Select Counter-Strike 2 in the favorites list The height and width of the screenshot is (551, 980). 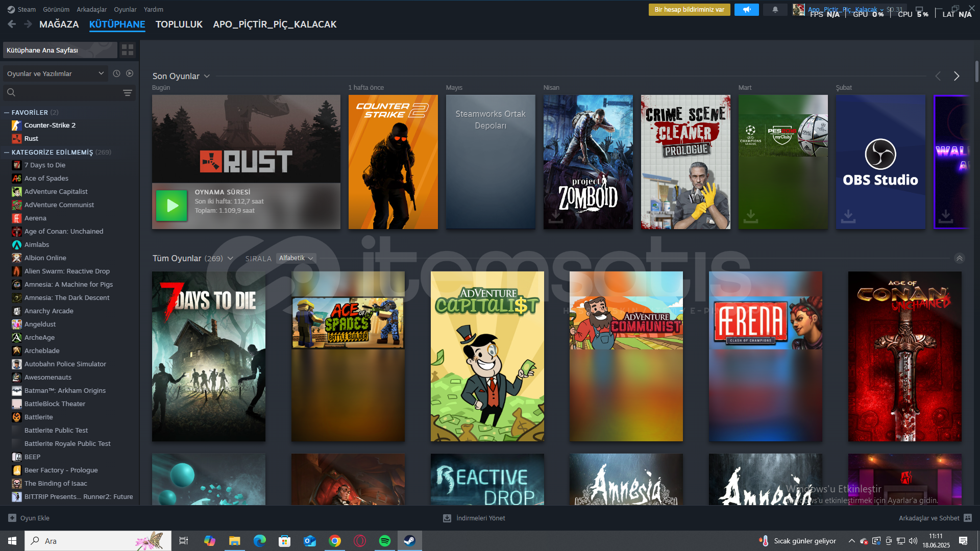pos(50,125)
